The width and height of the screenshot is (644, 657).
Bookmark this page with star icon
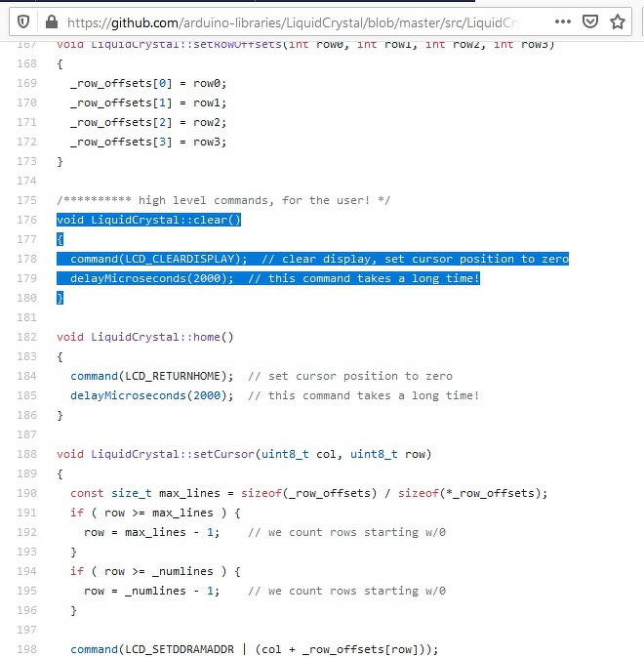[x=618, y=21]
